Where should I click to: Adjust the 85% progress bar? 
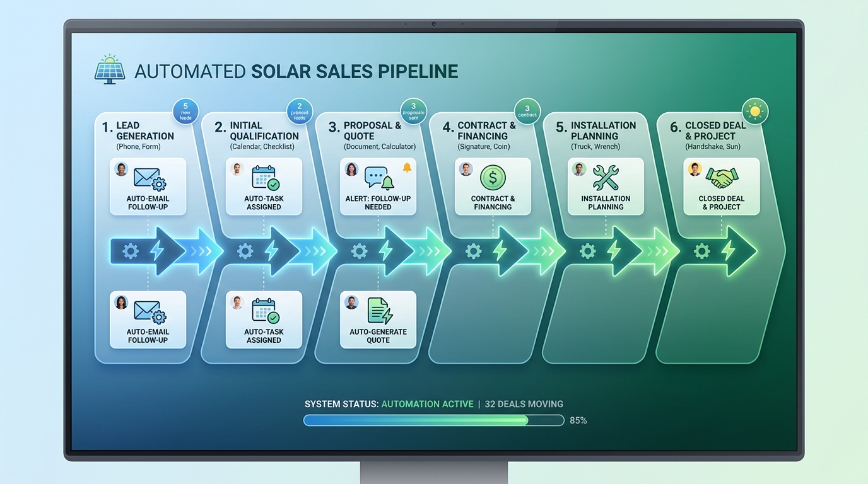[434, 420]
